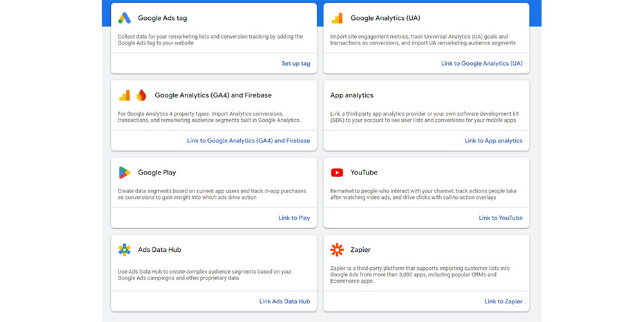Click the 'Zapier is a third-party platform' description
The image size is (644, 322).
(x=420, y=275)
